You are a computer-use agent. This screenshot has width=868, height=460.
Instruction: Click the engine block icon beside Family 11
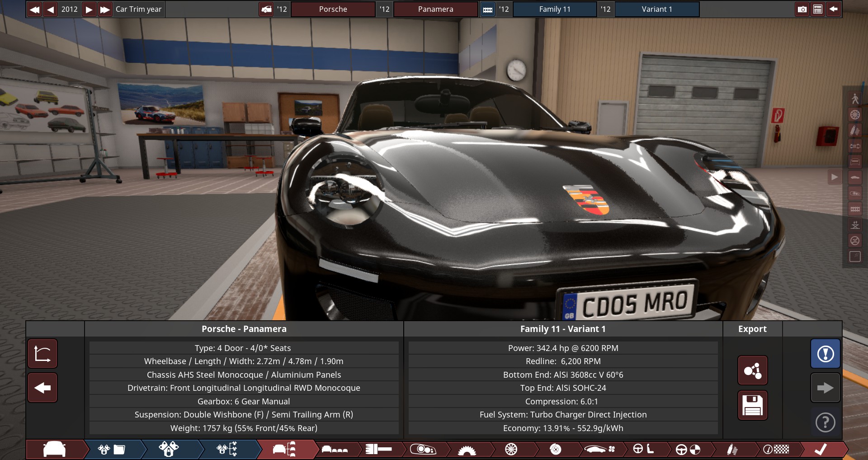[x=488, y=9]
